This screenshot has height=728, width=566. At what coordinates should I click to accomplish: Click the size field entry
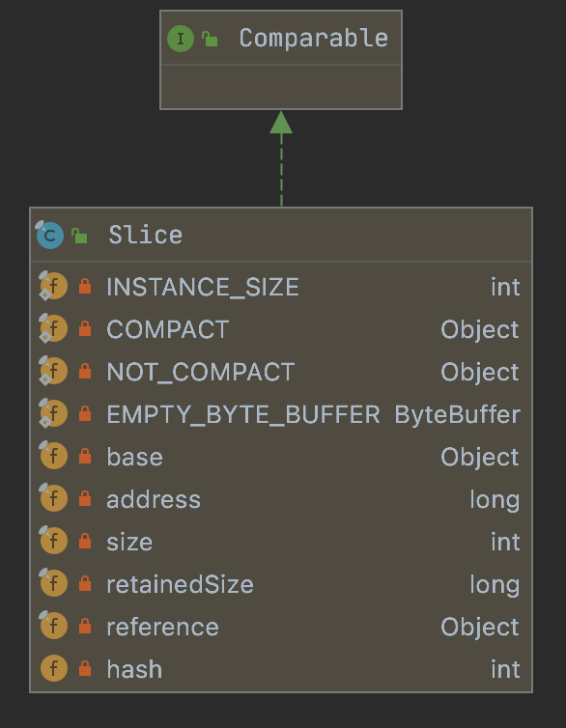[281, 542]
